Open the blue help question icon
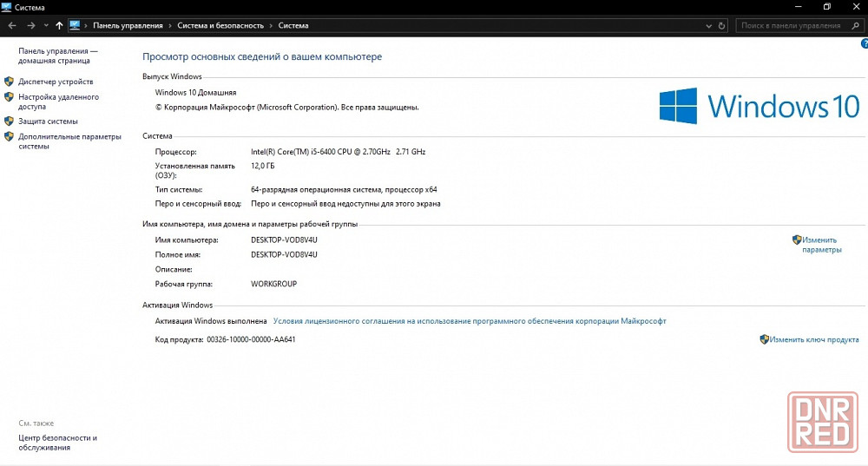Image resolution: width=868 pixels, height=466 pixels. 865,43
